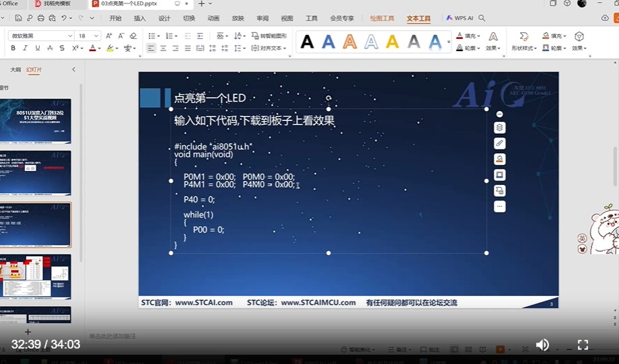Toggle Strikethrough formatting
The image size is (619, 364).
(50, 48)
